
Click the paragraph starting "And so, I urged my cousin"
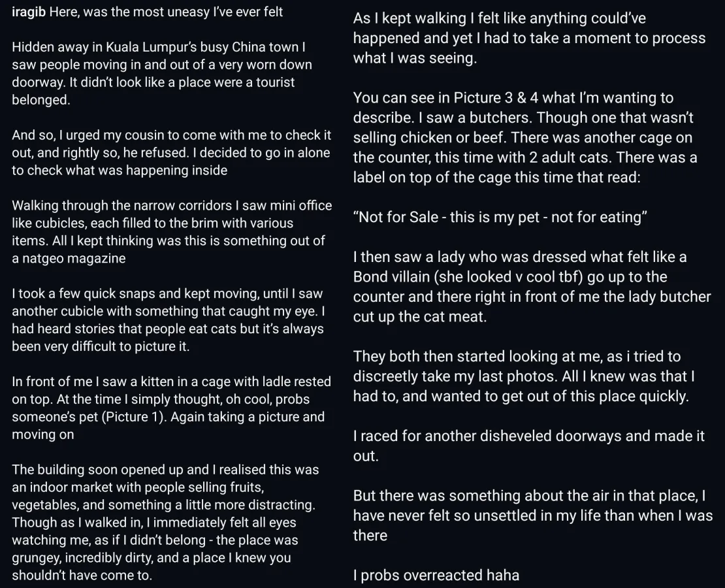171,153
